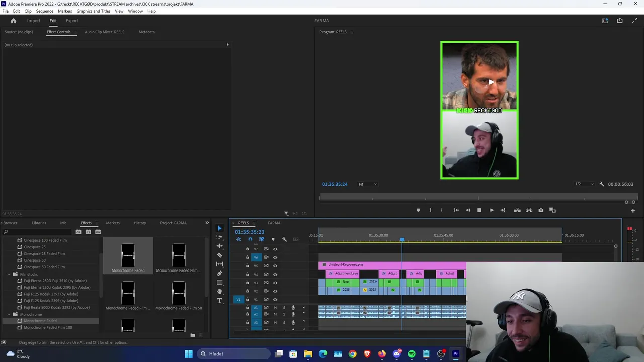
Task: Collapse the Filmstocks folder
Action: 9,274
